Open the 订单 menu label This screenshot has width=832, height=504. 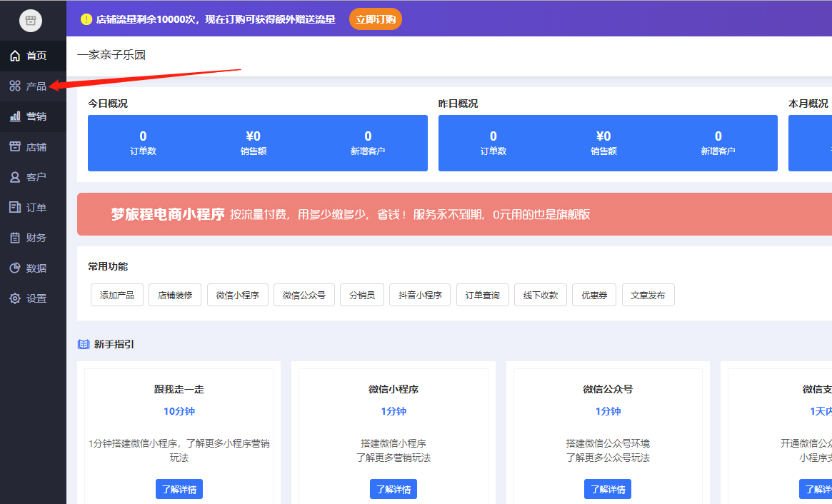(36, 208)
